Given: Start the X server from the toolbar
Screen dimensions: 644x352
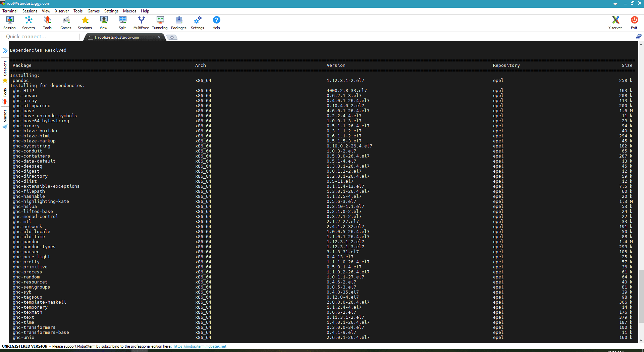Looking at the screenshot, I should [615, 23].
